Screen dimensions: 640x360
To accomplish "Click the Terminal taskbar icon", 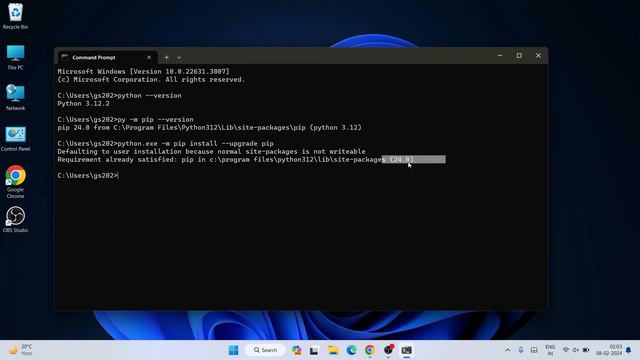I will (407, 350).
